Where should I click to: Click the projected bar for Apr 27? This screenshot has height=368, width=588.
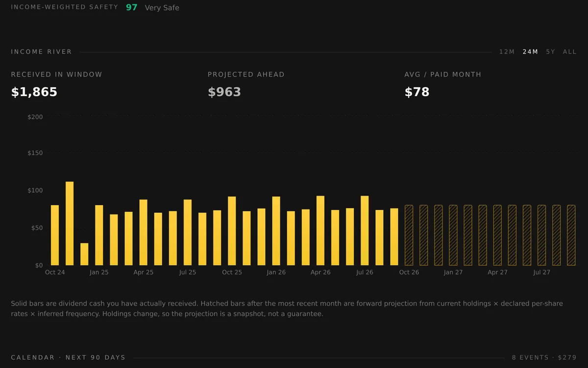(x=497, y=235)
